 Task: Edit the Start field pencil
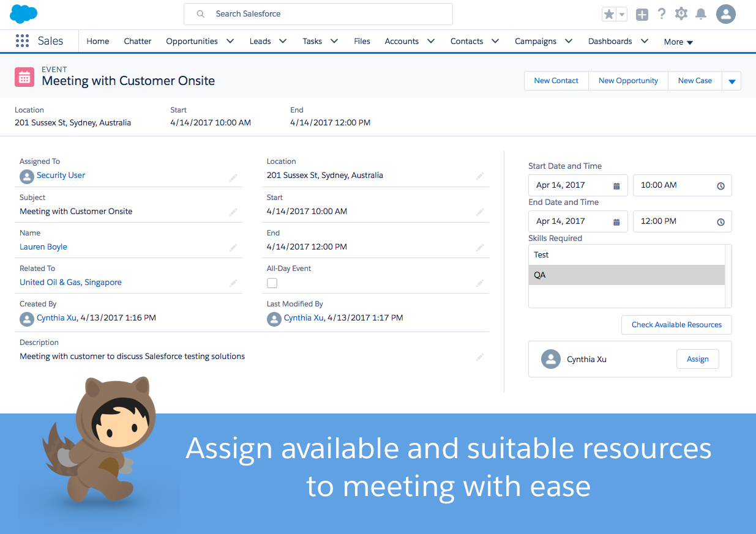pyautogui.click(x=480, y=212)
